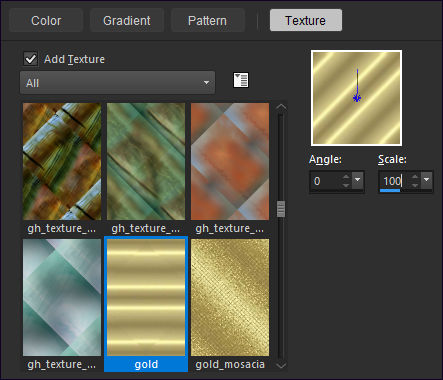443x380 pixels.
Task: Click into the Angle input field
Action: [x=326, y=181]
